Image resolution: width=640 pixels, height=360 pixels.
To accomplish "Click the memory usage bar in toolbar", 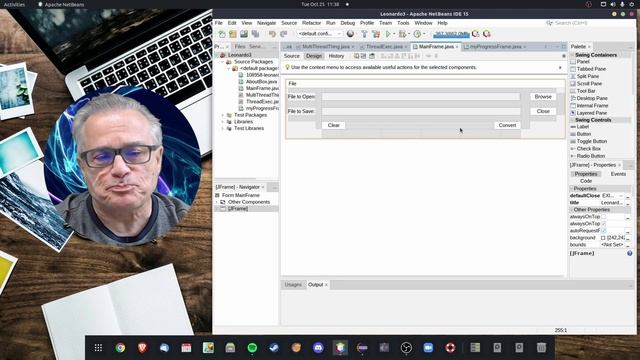I will pyautogui.click(x=451, y=34).
